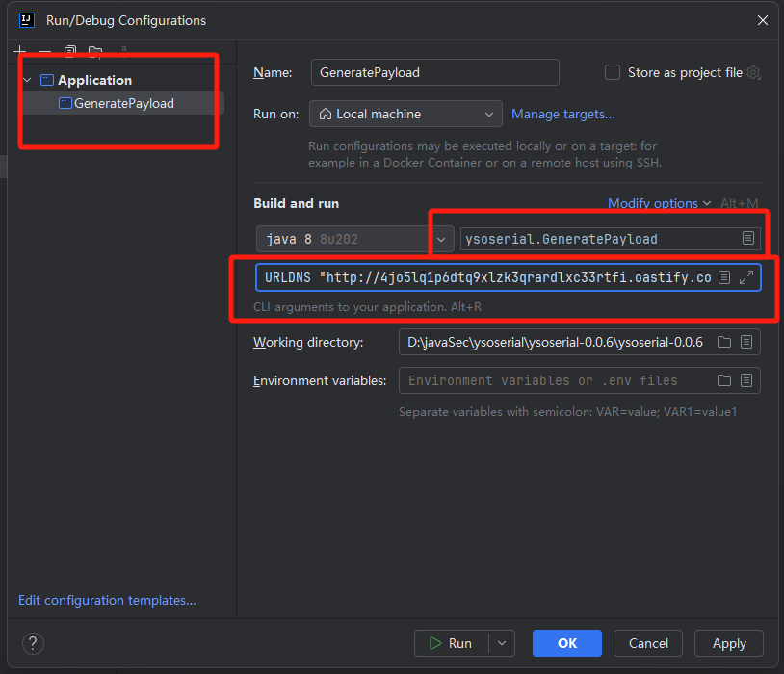Focus the Name input field
Screen dimensions: 784x674
[435, 72]
